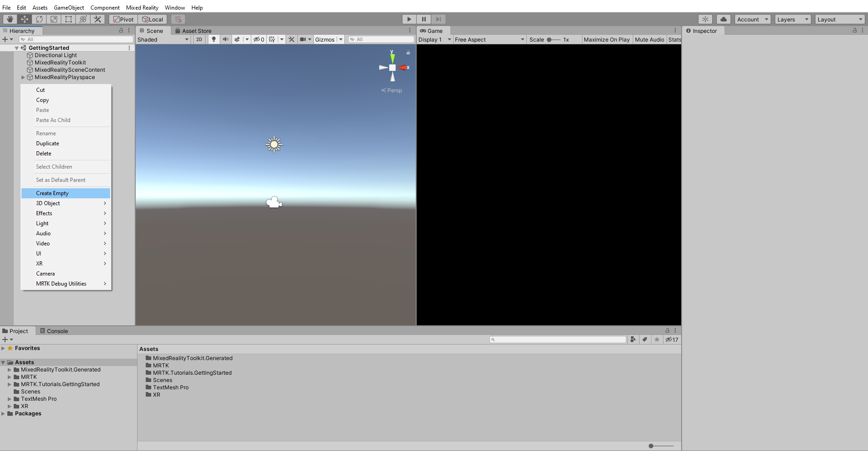Select the Hand tool
Image resolution: width=868 pixels, height=451 pixels.
[10, 19]
